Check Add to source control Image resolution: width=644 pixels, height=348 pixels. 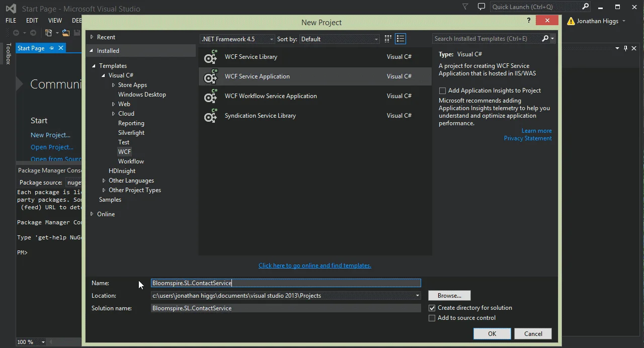coord(432,318)
